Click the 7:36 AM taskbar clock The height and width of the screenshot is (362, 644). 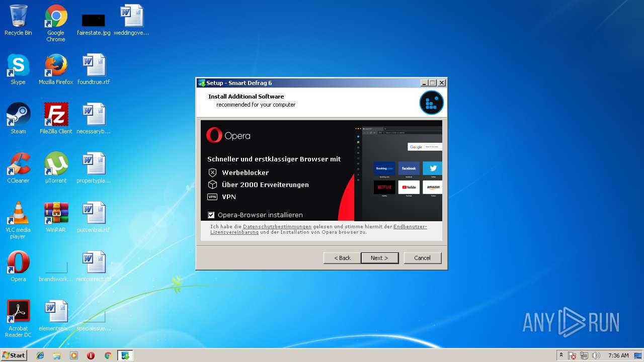tap(618, 355)
